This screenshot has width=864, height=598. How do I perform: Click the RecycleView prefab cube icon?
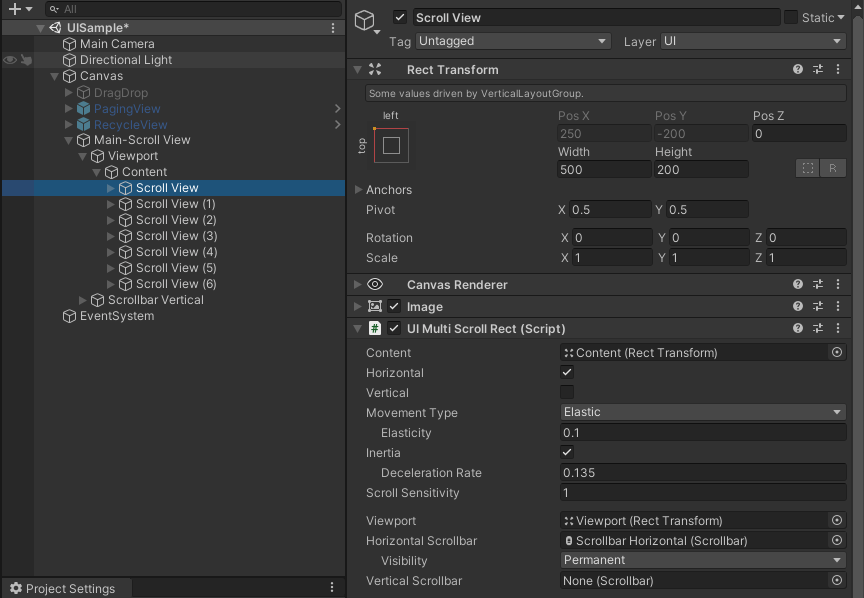[x=83, y=125]
